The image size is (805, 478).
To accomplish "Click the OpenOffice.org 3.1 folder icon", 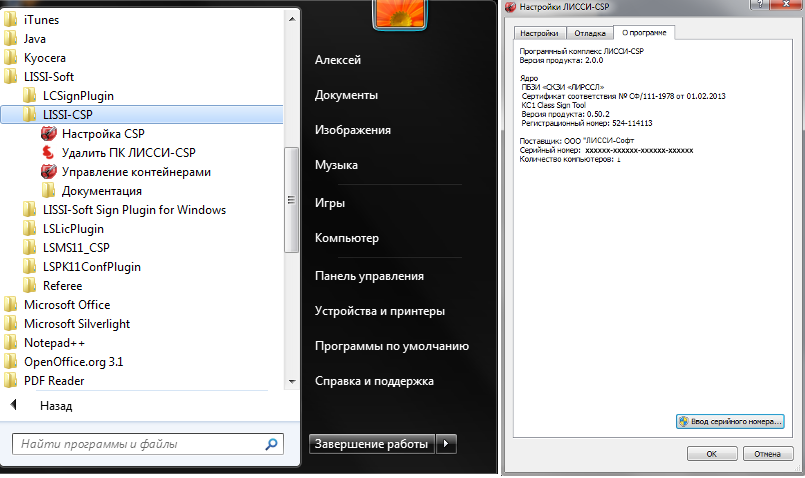I will point(10,362).
